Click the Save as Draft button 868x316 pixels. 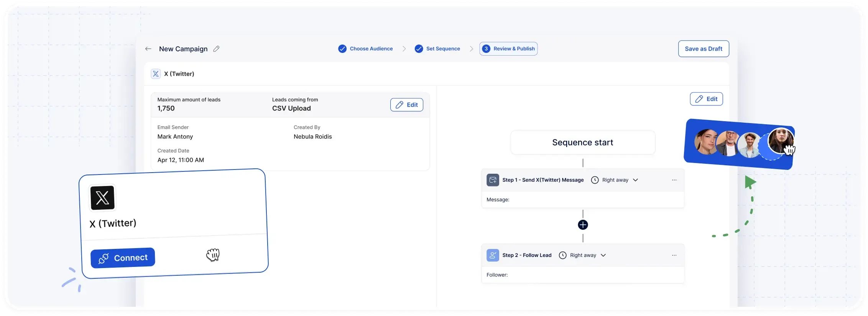click(703, 49)
